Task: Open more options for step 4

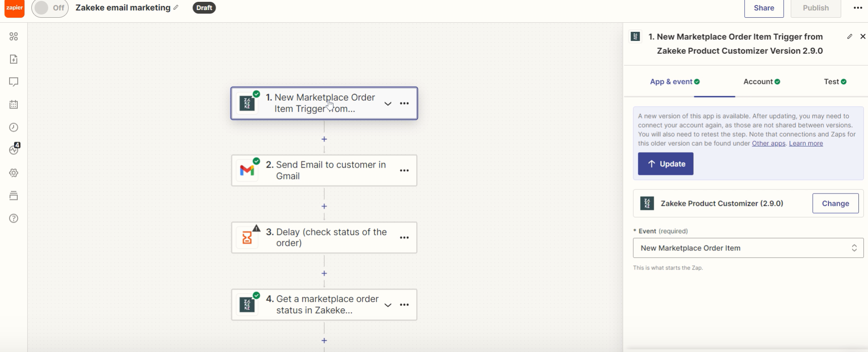Action: pos(404,305)
